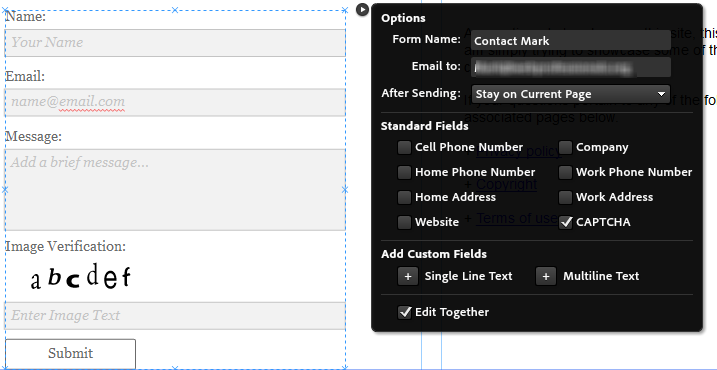Image resolution: width=717 pixels, height=370 pixels.
Task: Uncheck the CAPTCHA checkbox
Action: 566,222
